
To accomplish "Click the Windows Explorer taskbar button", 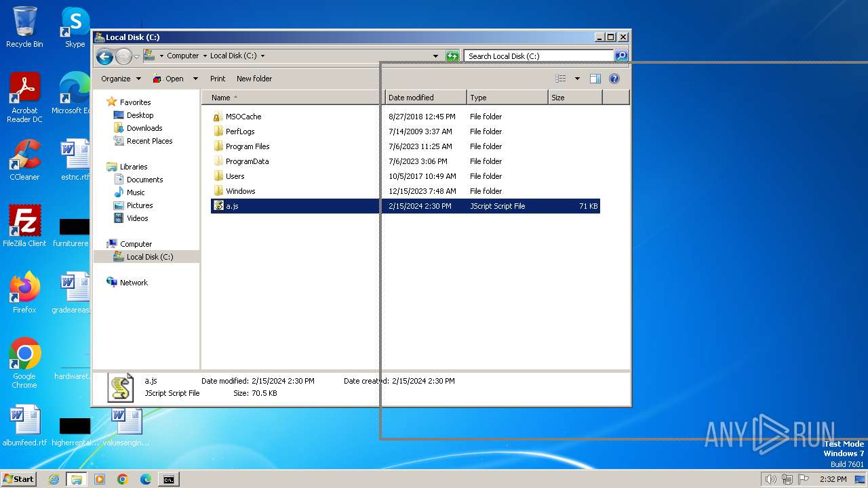I will click(x=77, y=479).
